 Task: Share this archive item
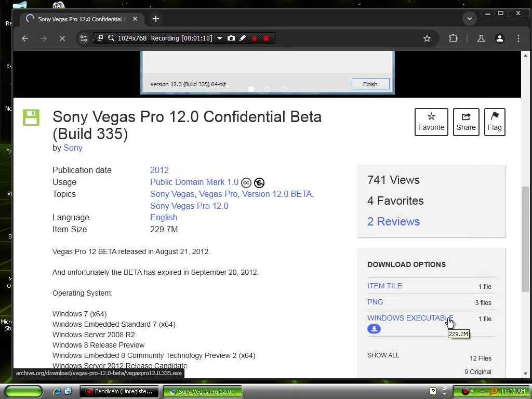click(x=466, y=122)
